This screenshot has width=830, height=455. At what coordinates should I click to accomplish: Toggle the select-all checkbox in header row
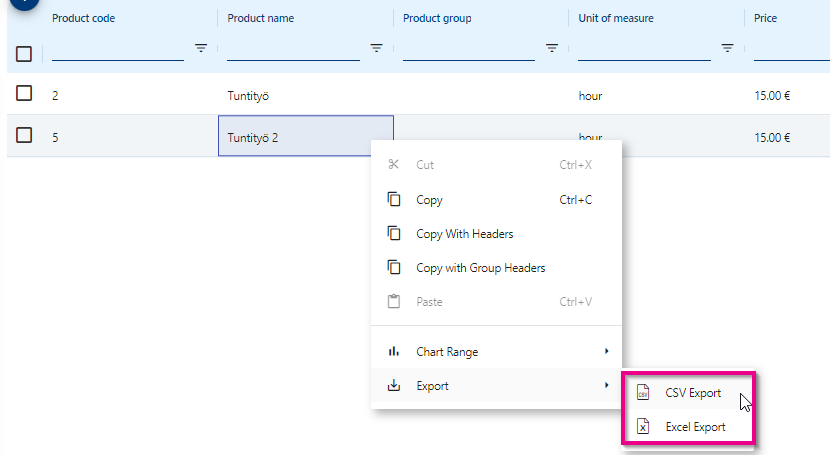(24, 54)
